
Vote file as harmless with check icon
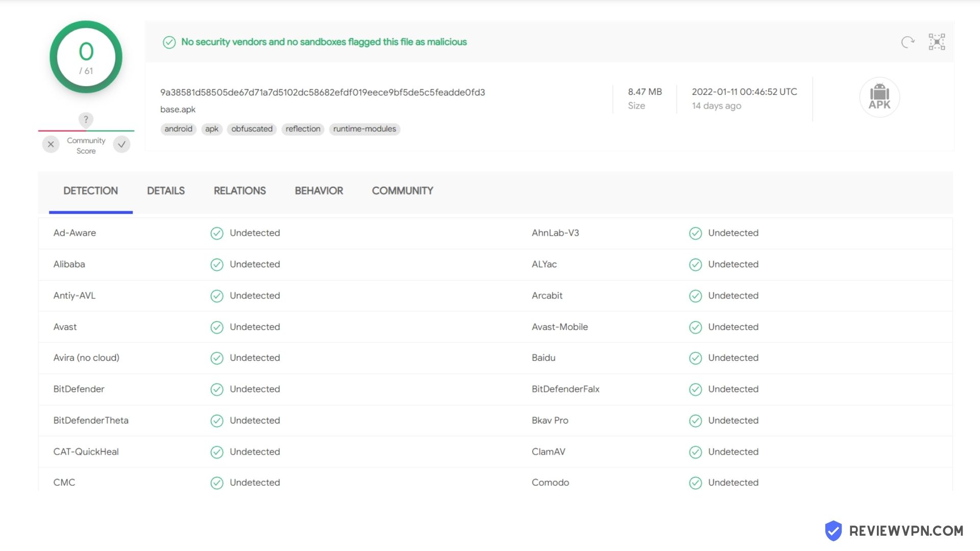(121, 144)
